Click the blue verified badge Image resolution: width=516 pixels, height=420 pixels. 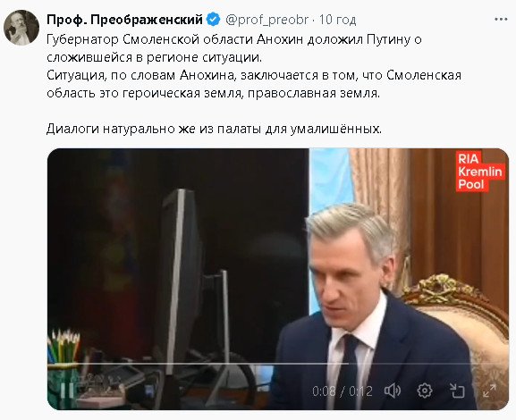[x=213, y=20]
